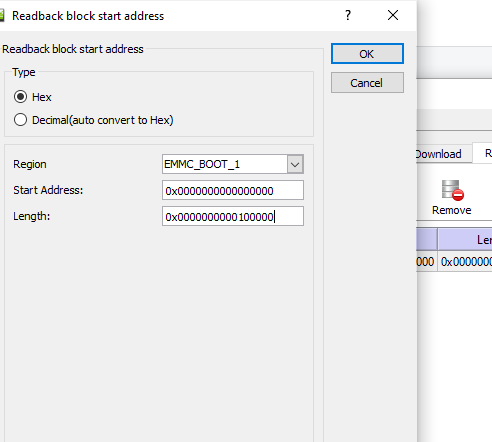Image resolution: width=492 pixels, height=442 pixels.
Task: Click the purple column header left of Len
Action: pos(427,239)
